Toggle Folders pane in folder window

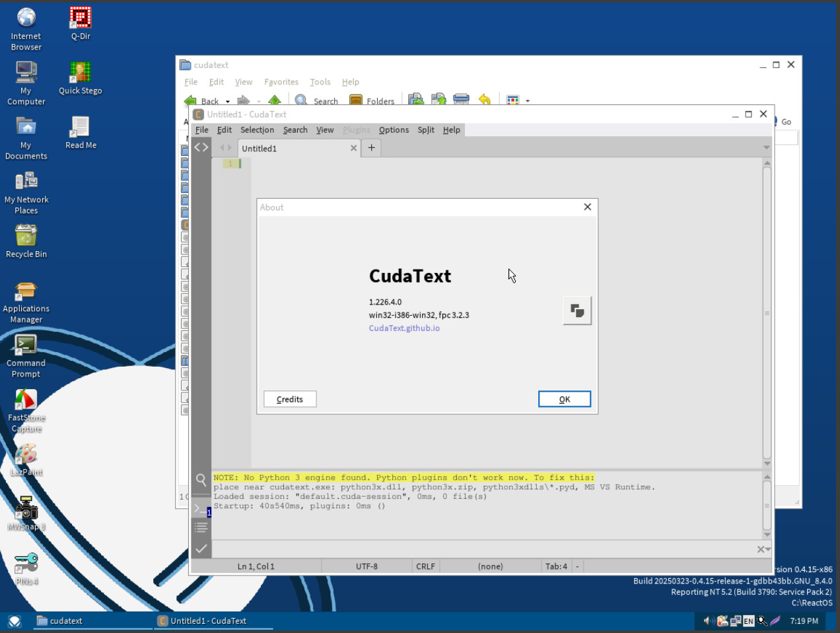pyautogui.click(x=372, y=101)
